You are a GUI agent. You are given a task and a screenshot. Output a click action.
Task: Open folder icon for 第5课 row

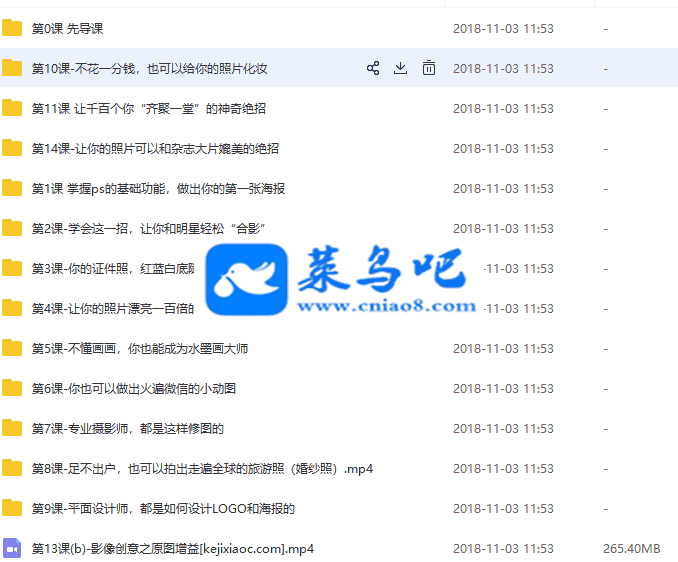(12, 348)
